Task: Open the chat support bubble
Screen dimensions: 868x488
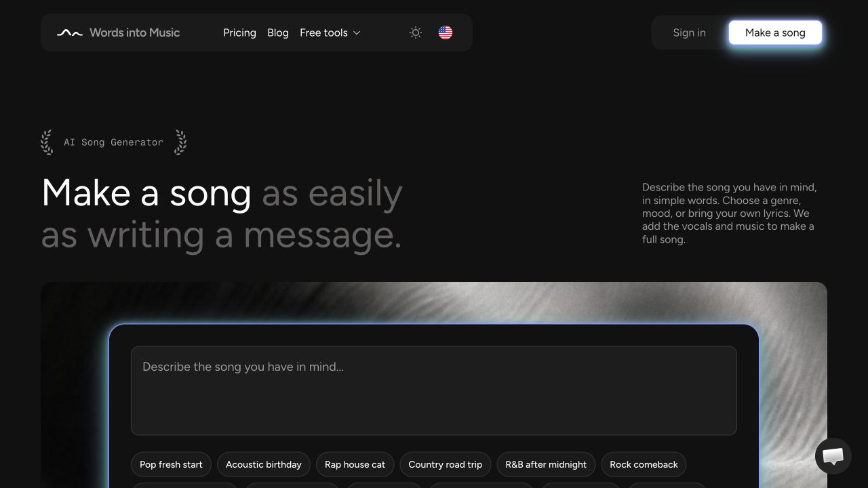Action: click(x=833, y=456)
